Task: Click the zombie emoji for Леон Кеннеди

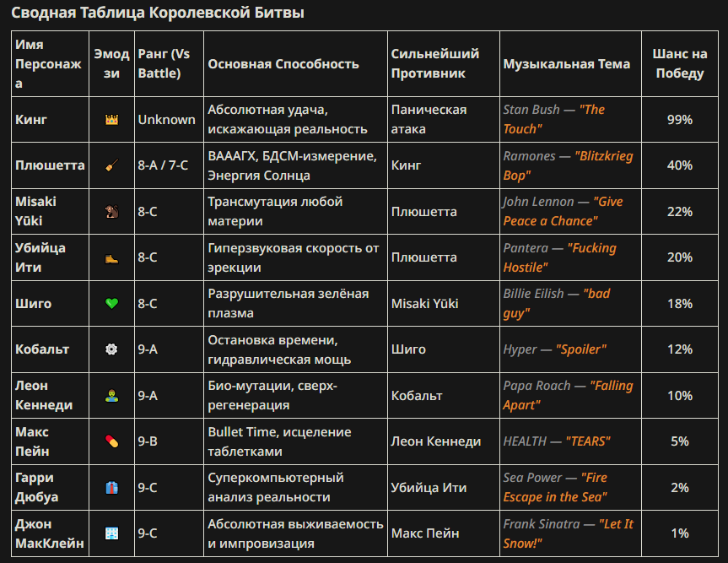Action: (111, 396)
